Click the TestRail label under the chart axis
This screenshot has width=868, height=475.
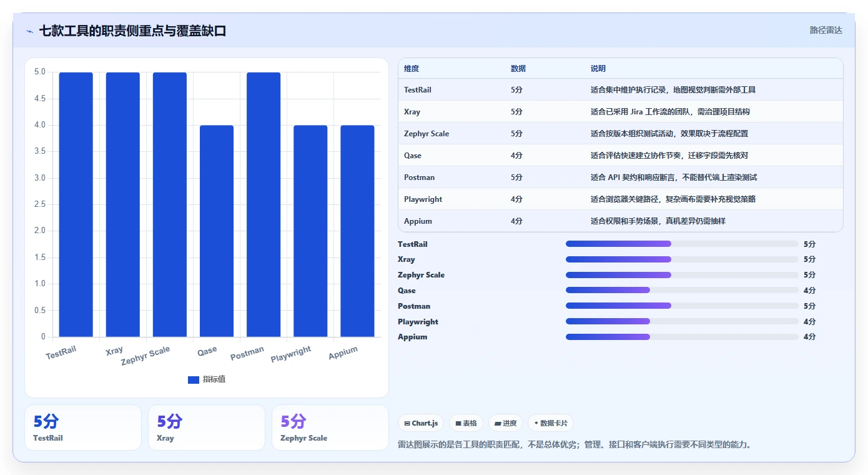61,352
